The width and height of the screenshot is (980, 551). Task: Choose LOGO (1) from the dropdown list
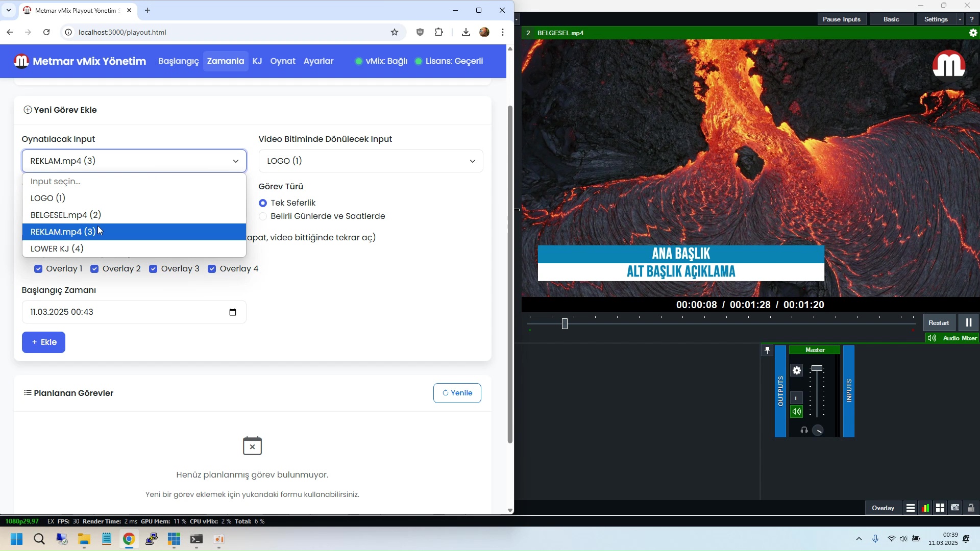coord(134,198)
